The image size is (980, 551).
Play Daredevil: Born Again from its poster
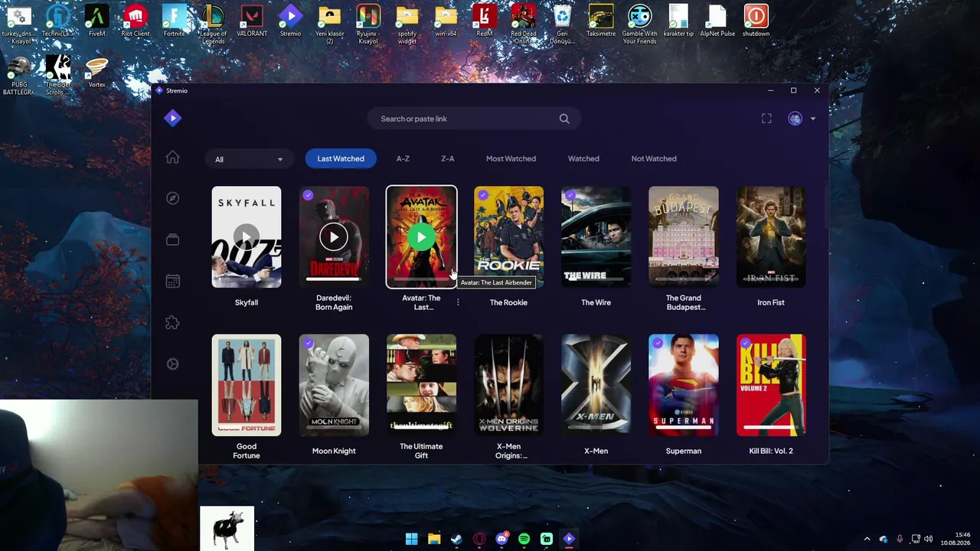(334, 237)
